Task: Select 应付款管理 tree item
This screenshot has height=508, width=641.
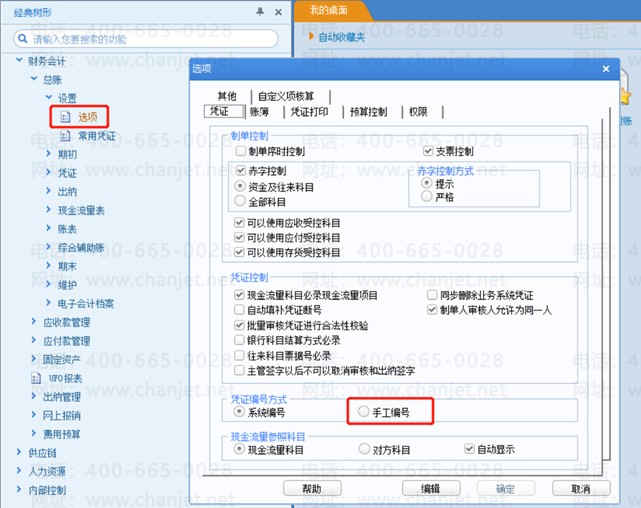Action: tap(67, 341)
